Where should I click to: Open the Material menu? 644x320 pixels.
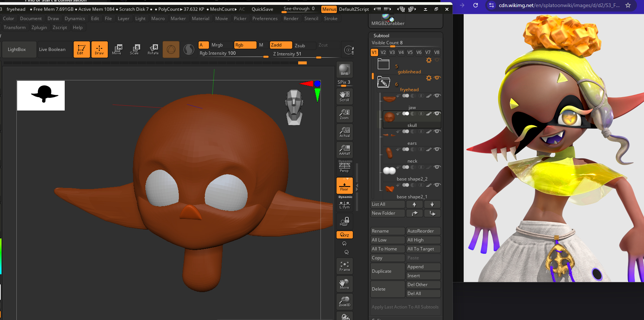tap(200, 19)
